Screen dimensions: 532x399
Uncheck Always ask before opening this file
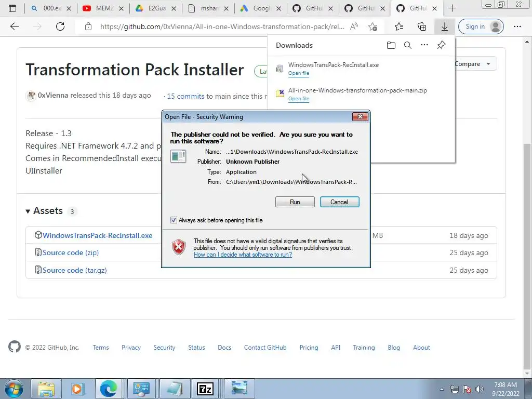point(174,220)
